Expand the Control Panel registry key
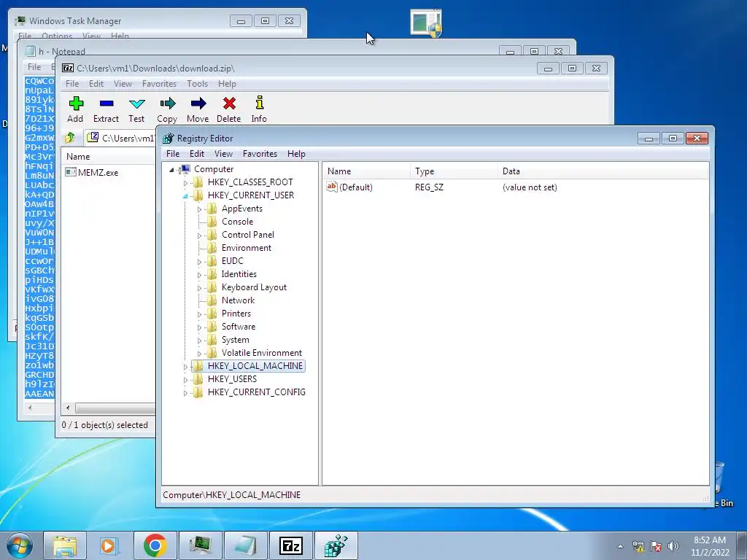Viewport: 747px width, 560px height. [199, 236]
